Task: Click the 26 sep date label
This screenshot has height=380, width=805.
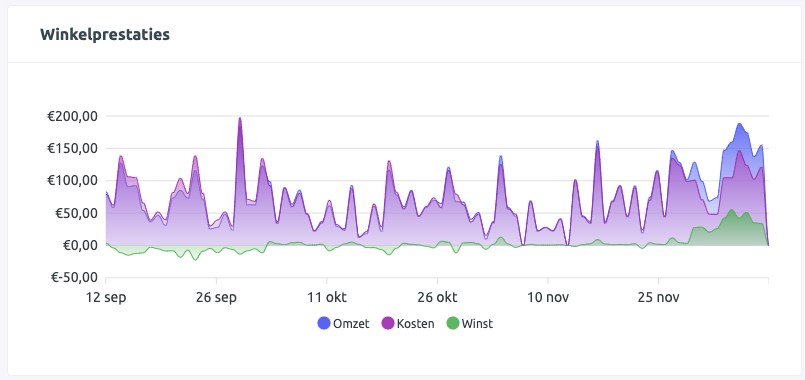Action: pos(216,298)
